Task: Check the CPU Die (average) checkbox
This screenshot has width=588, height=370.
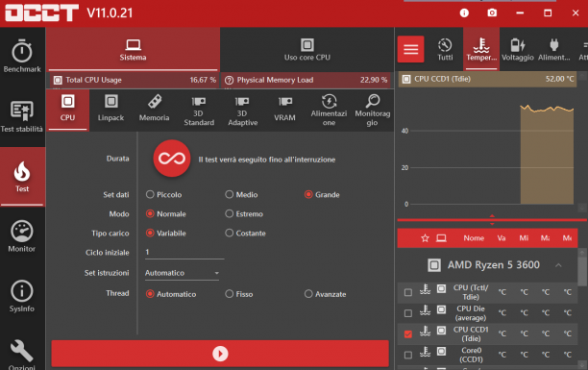Action: (408, 313)
